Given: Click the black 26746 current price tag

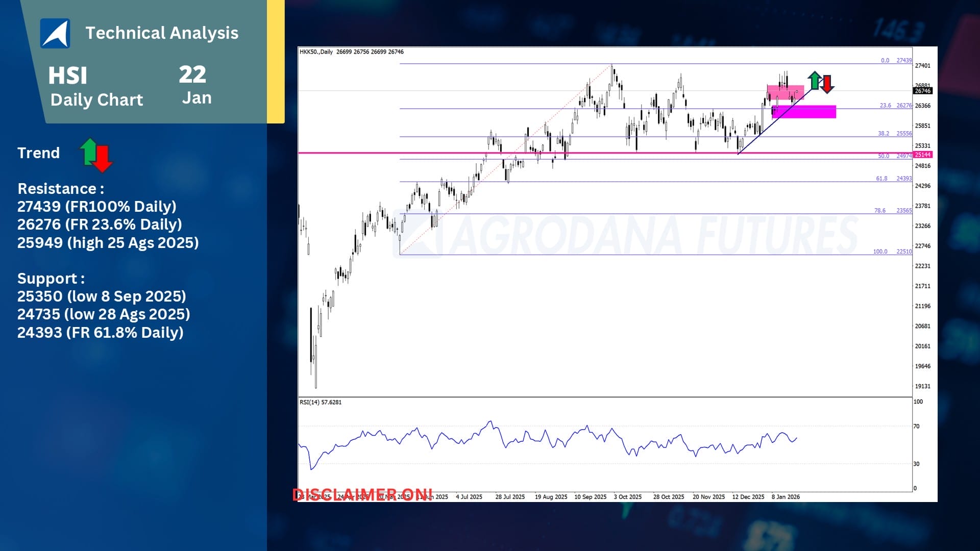Looking at the screenshot, I should [x=923, y=91].
